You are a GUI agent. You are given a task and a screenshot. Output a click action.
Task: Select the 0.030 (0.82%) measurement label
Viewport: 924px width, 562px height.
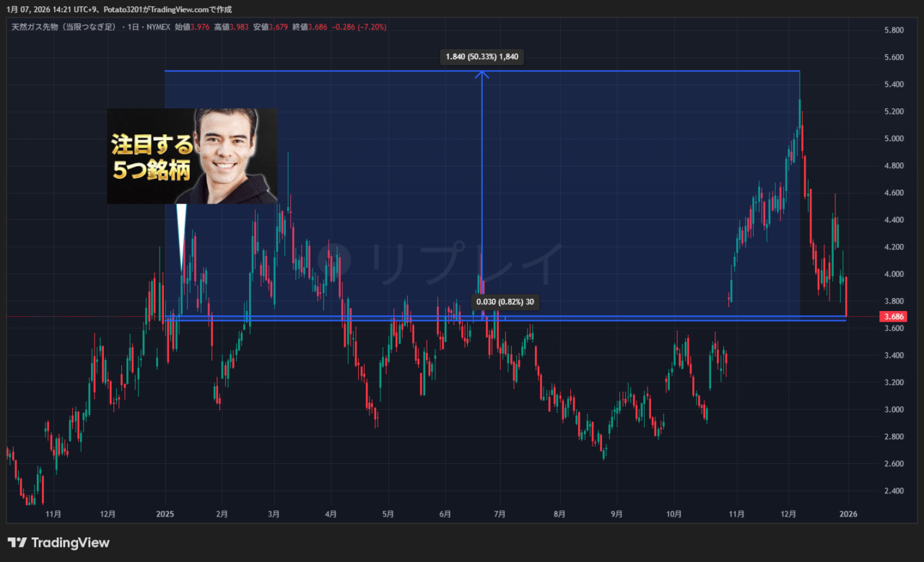click(505, 302)
